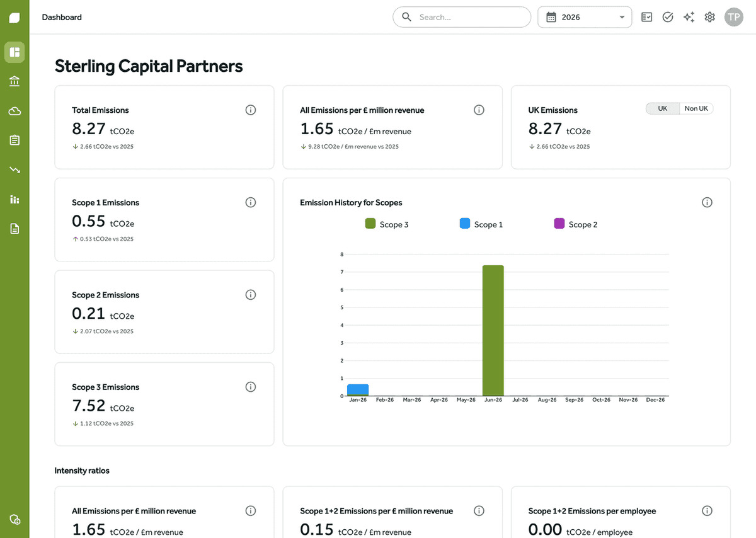Toggle Scope 3 series in chart legend
This screenshot has width=756, height=538.
tap(387, 224)
